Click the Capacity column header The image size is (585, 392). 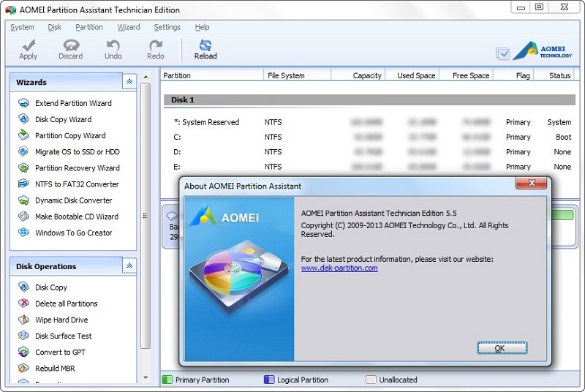coord(358,75)
